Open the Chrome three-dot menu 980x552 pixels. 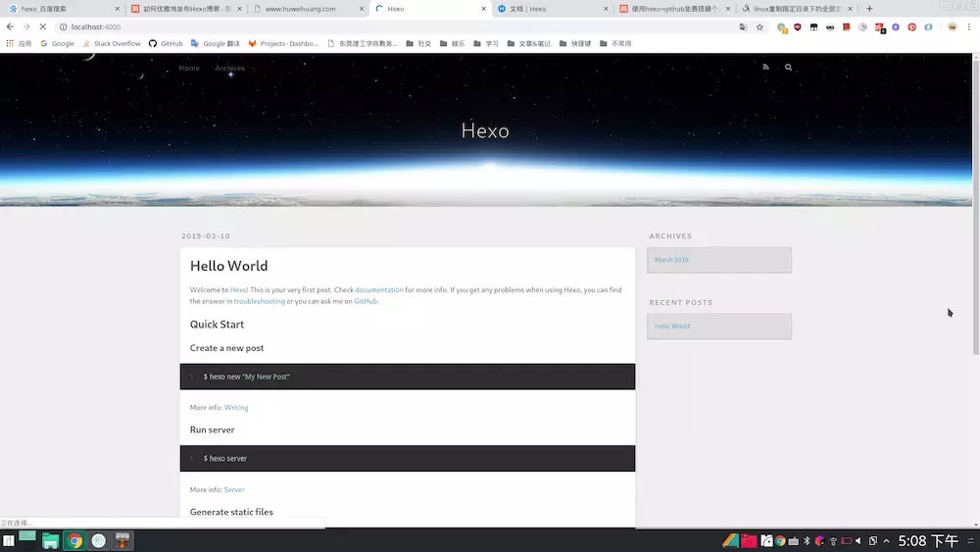[x=969, y=26]
